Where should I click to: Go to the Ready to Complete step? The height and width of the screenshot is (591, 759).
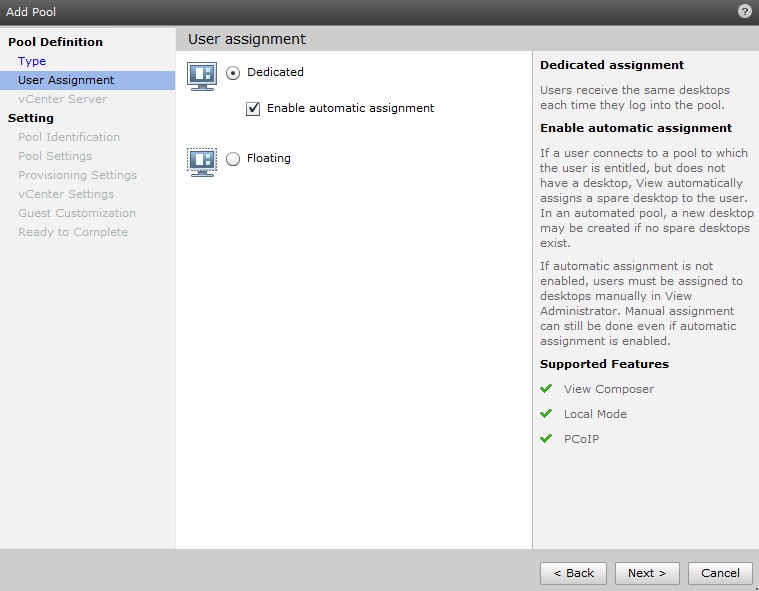73,232
